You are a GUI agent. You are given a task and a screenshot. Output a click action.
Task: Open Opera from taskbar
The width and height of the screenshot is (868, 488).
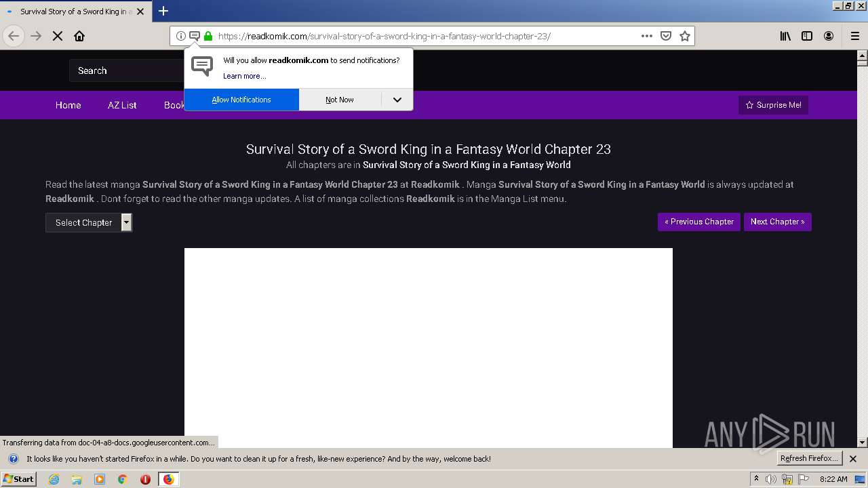tap(145, 479)
